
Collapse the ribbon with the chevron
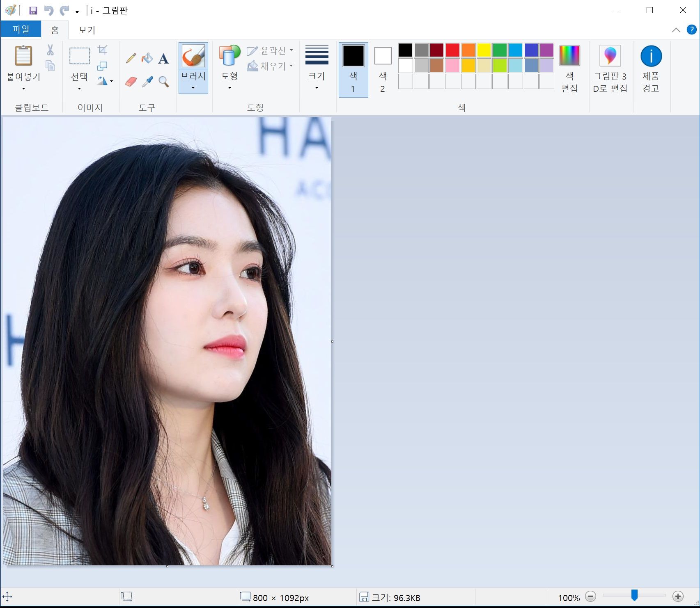tap(676, 30)
